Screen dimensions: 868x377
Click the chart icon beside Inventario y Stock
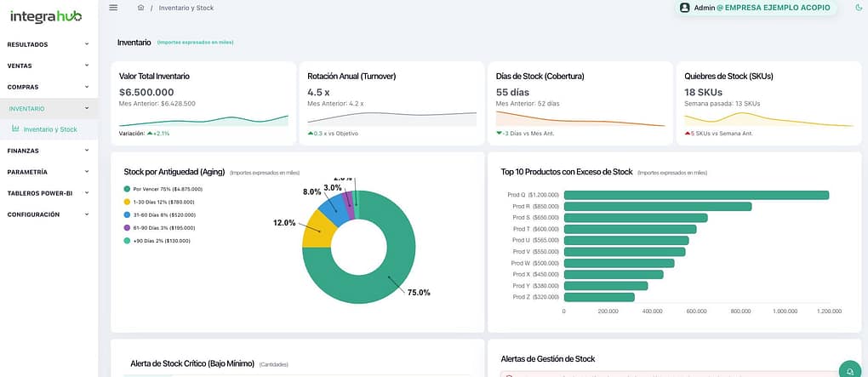tap(15, 129)
